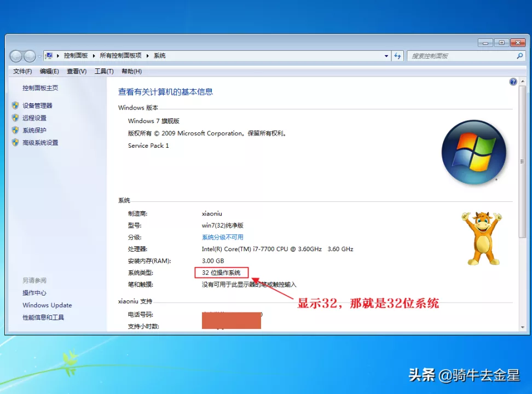Click shield icon next to 系统保护
Screen dimensions: 532x394
tap(15, 130)
